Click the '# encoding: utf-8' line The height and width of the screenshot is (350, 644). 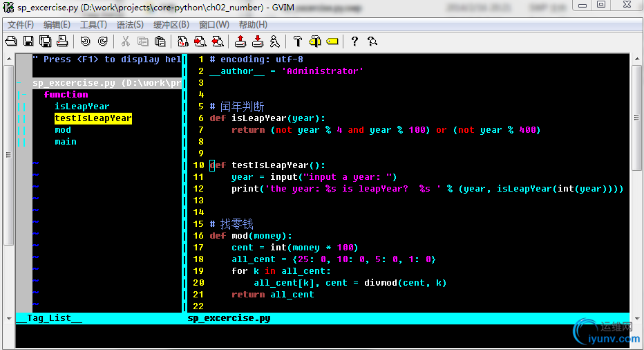[256, 59]
